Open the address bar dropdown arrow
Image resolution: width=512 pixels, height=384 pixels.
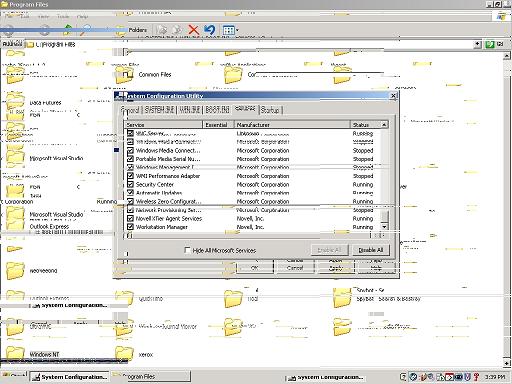coord(478,44)
